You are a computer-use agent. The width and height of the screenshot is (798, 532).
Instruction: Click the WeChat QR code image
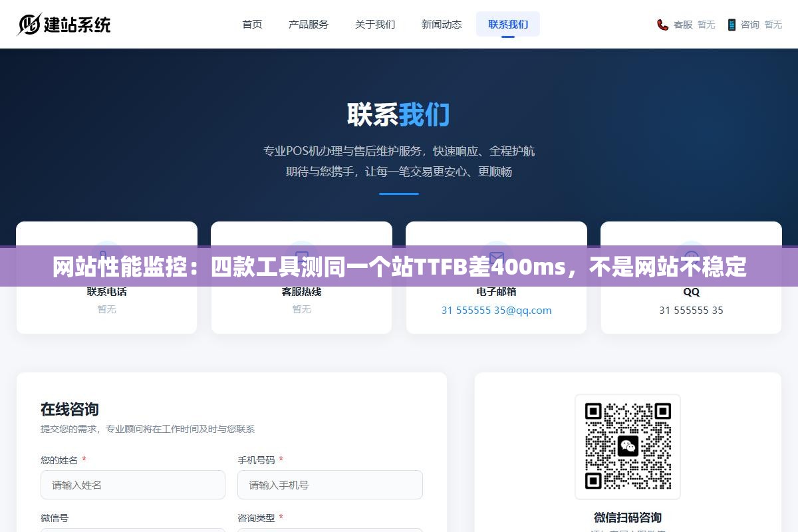(628, 446)
